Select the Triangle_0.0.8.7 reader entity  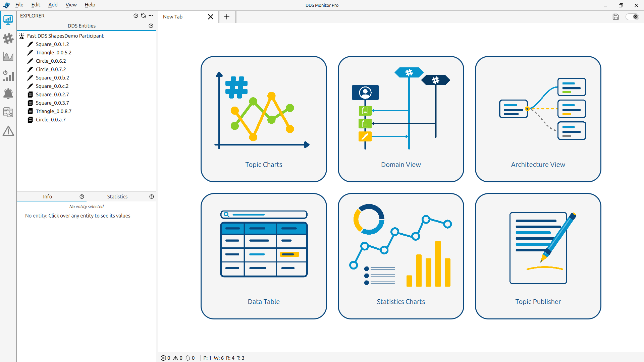pyautogui.click(x=54, y=111)
